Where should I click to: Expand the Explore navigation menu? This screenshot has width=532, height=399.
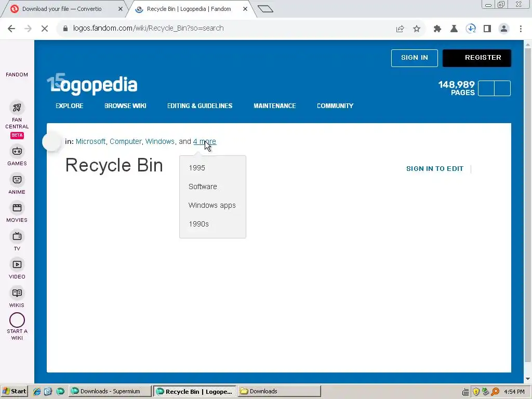coord(70,106)
